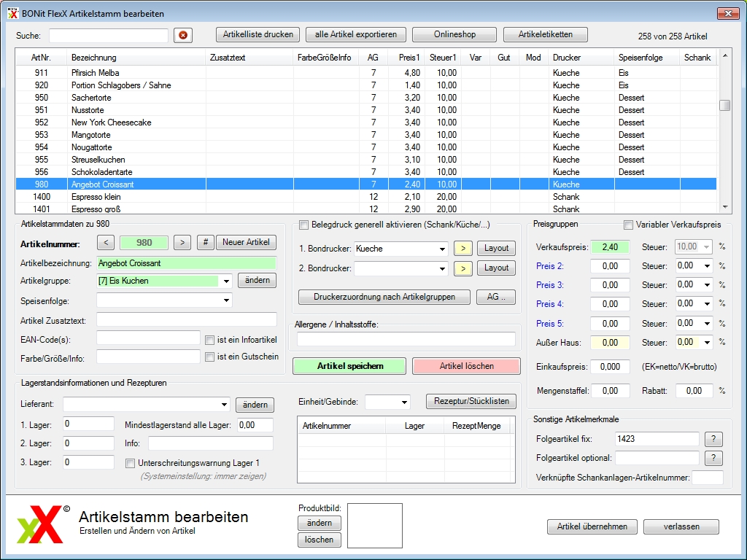The image size is (747, 560).
Task: Sort list by Bezeichnung column header
Action: [136, 58]
